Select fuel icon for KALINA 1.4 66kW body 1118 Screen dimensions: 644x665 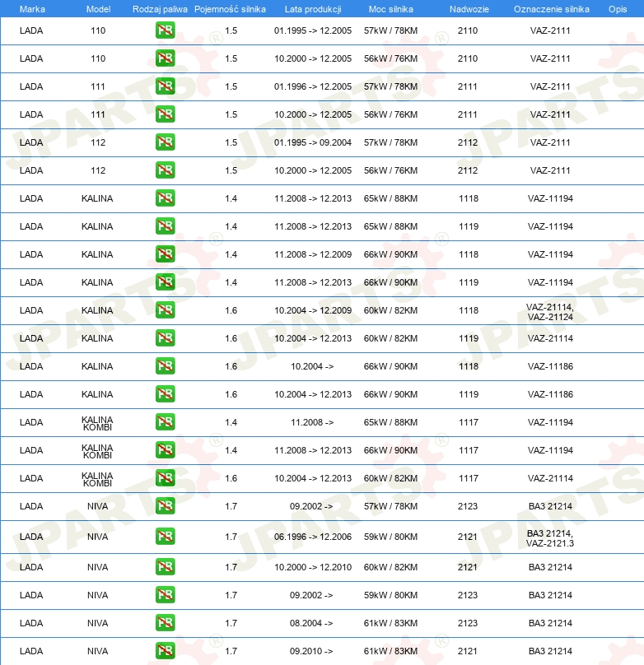[x=165, y=254]
